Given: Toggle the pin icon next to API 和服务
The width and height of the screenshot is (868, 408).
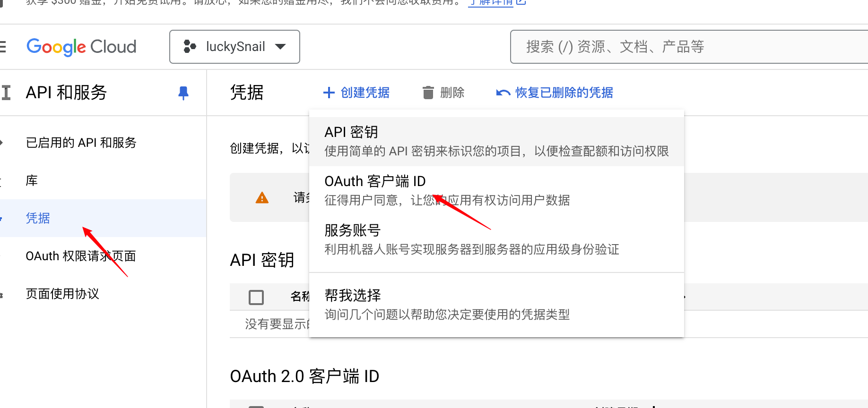Looking at the screenshot, I should 183,93.
